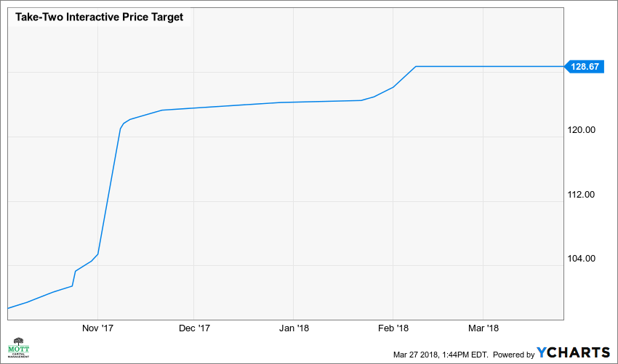Click the blue line above the Dec '17 label
The height and width of the screenshot is (364, 618).
click(x=194, y=108)
